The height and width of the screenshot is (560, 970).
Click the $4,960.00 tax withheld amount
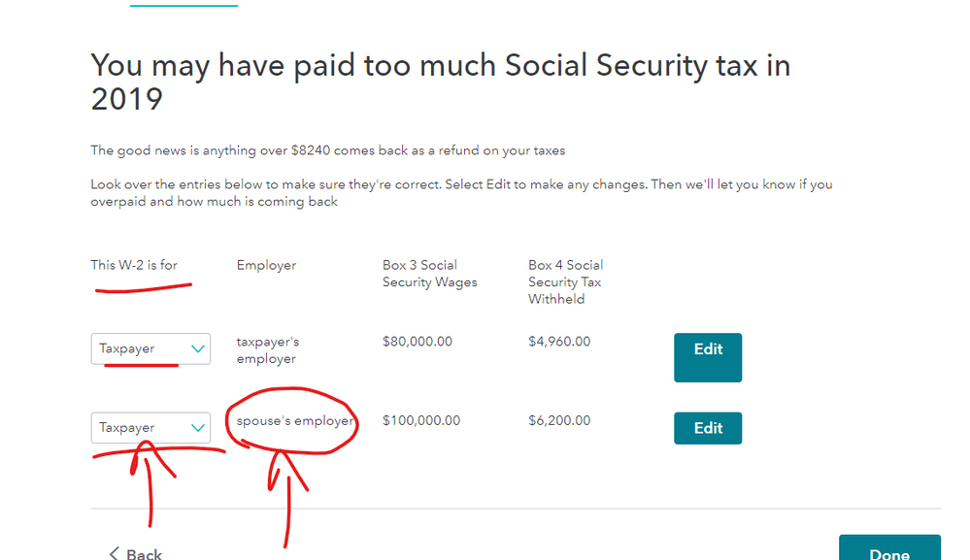point(559,342)
